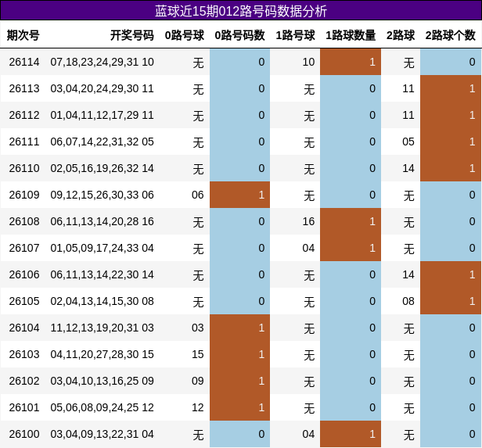Click the 期次号 column header
Screen dimensions: 482x448
[x=23, y=35]
